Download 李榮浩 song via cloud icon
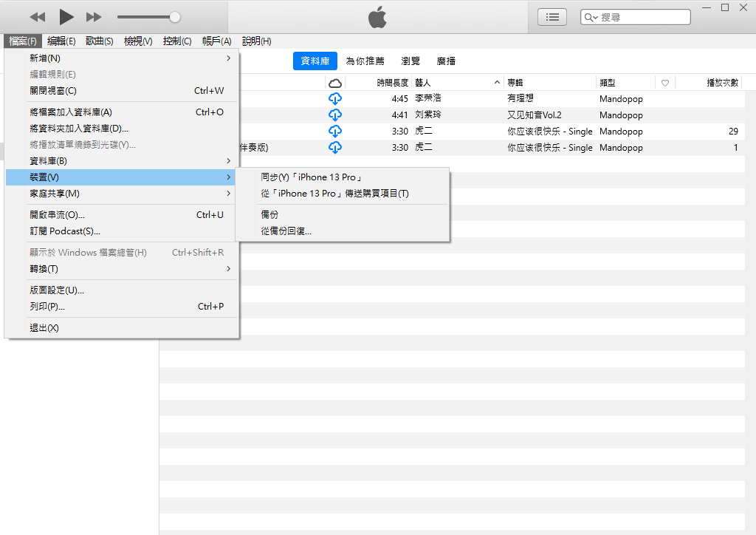756x535 pixels. click(x=334, y=99)
